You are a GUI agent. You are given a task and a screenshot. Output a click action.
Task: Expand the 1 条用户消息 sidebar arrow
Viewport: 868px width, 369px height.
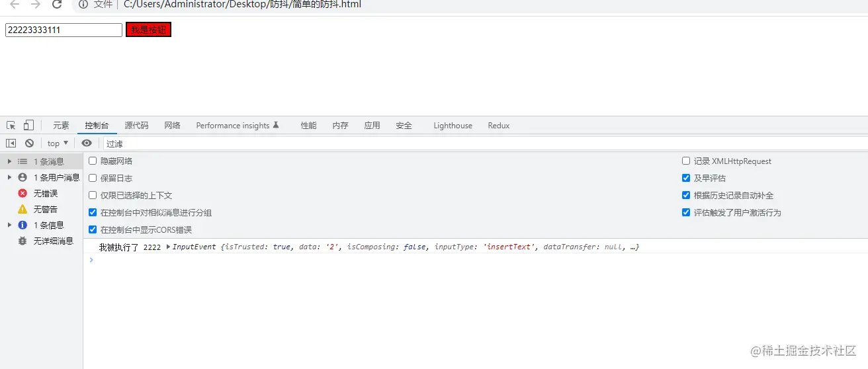9,177
